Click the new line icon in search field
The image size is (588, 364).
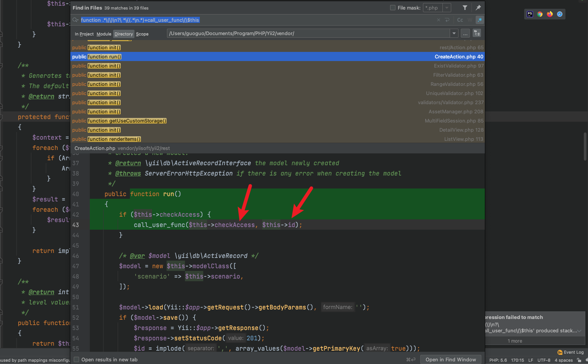(x=447, y=20)
